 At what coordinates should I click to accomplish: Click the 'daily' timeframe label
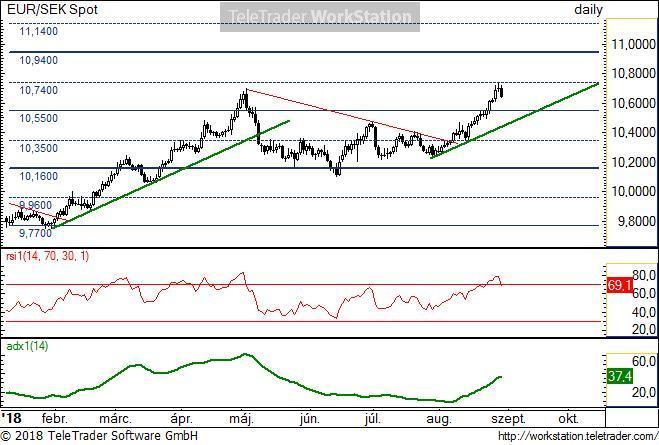click(x=588, y=9)
